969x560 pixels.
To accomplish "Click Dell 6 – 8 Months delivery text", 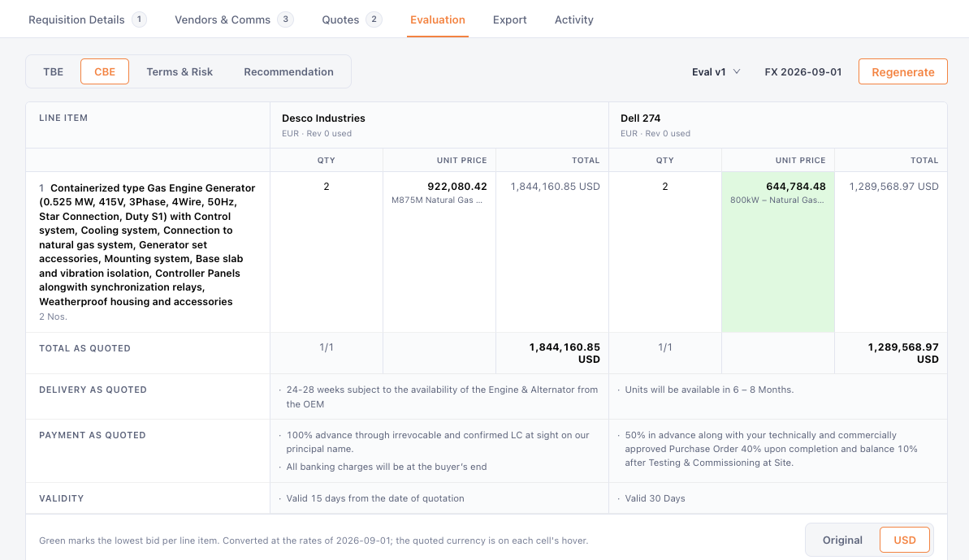I will pyautogui.click(x=709, y=390).
